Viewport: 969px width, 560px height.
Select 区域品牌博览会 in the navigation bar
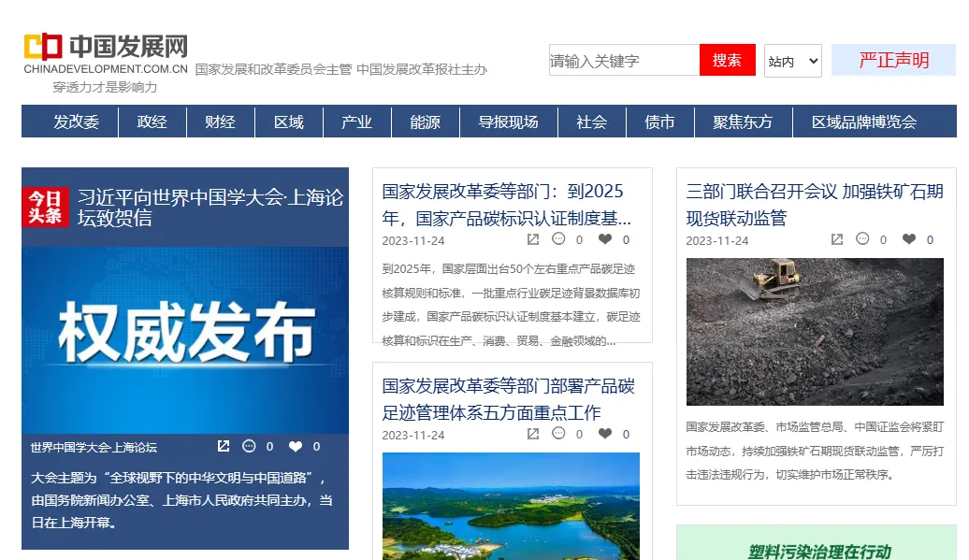(x=863, y=122)
